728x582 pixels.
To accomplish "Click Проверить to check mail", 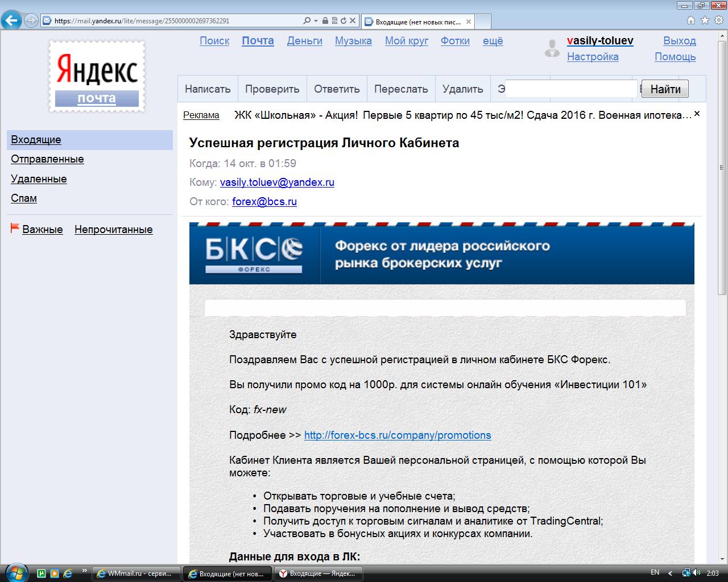I will [x=272, y=89].
